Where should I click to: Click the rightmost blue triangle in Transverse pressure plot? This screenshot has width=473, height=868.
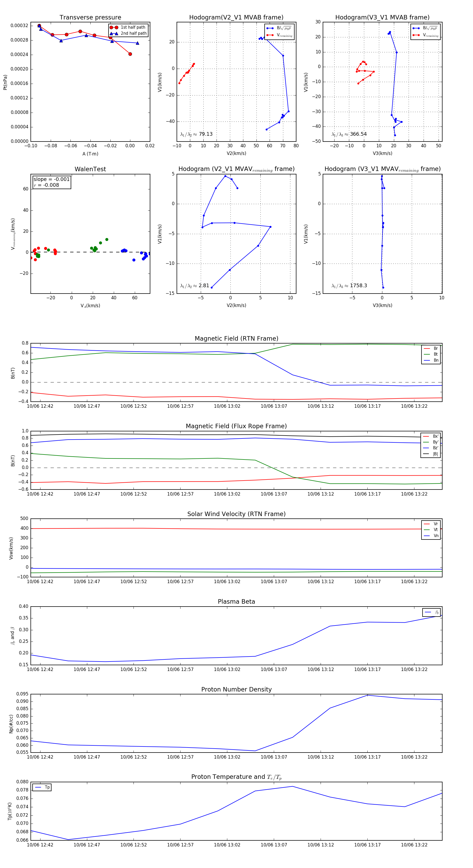(137, 43)
